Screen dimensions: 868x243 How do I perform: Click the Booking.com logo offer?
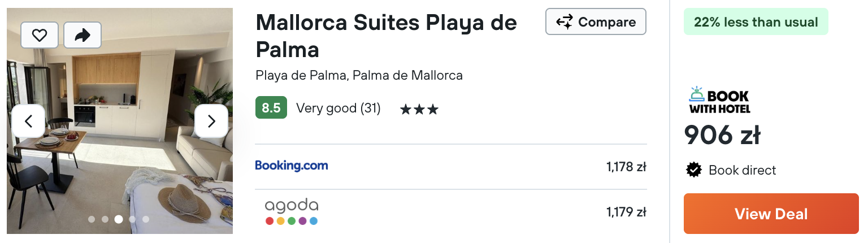point(292,166)
